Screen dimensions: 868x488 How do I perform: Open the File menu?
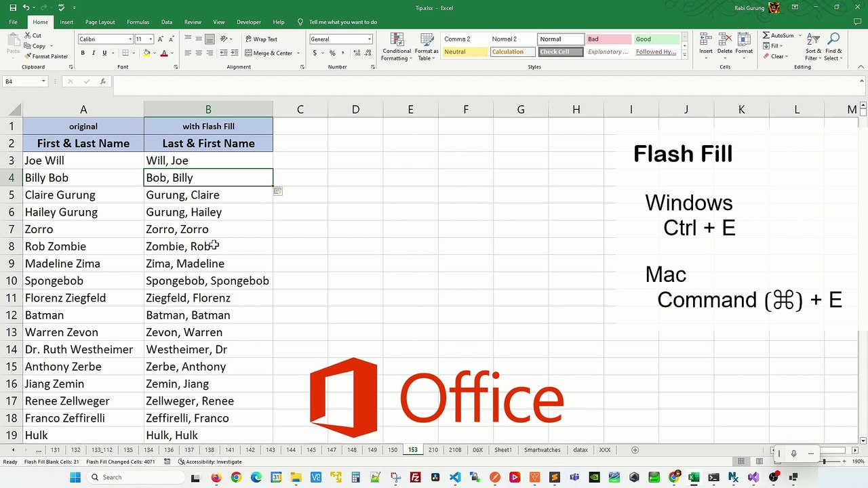click(x=13, y=22)
